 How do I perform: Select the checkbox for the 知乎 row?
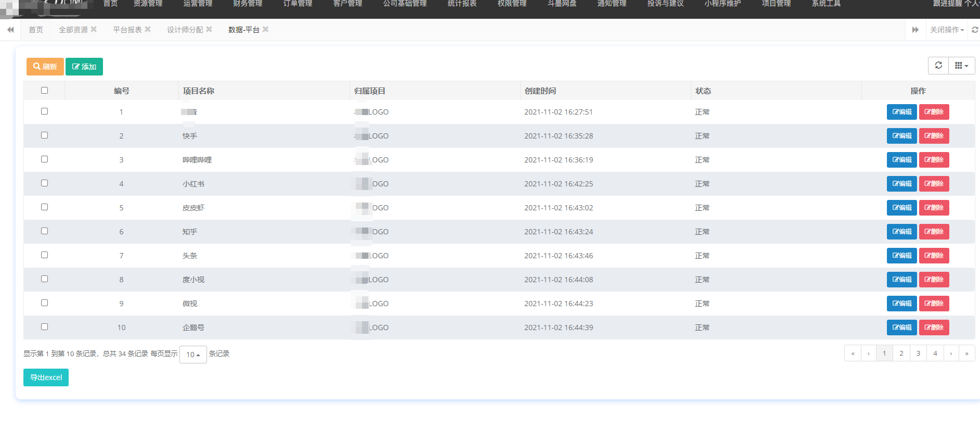tap(44, 231)
